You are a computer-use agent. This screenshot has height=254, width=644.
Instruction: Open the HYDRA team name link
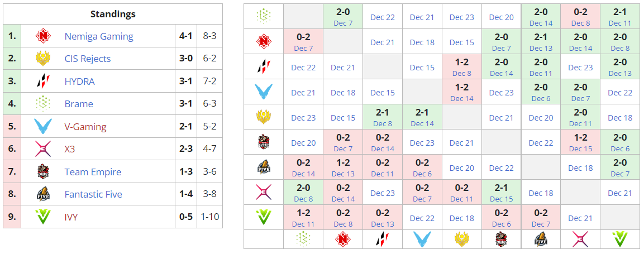coord(80,82)
